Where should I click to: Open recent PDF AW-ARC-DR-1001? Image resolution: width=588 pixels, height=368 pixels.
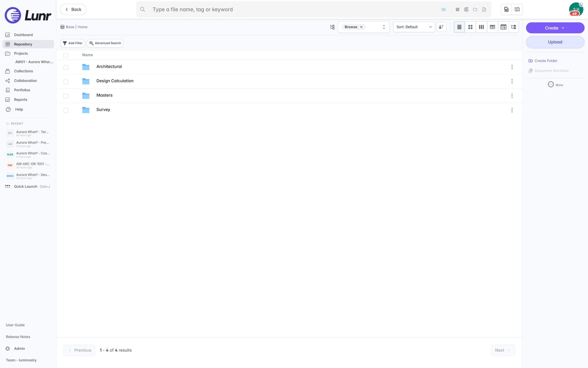pyautogui.click(x=28, y=165)
